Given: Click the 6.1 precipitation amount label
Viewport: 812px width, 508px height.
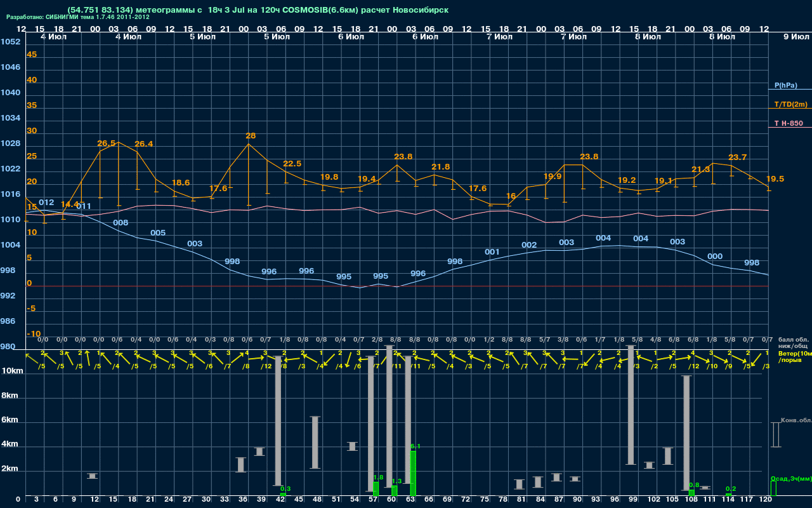Looking at the screenshot, I should pyautogui.click(x=416, y=446).
